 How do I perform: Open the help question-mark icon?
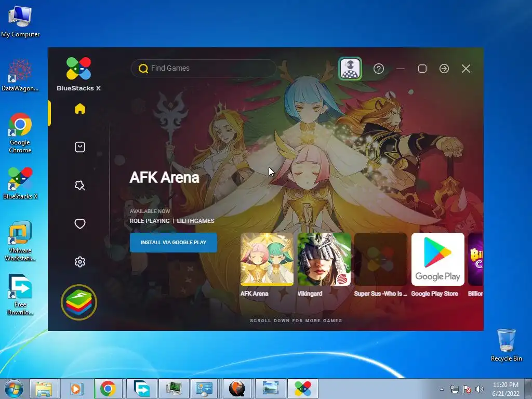pyautogui.click(x=379, y=69)
